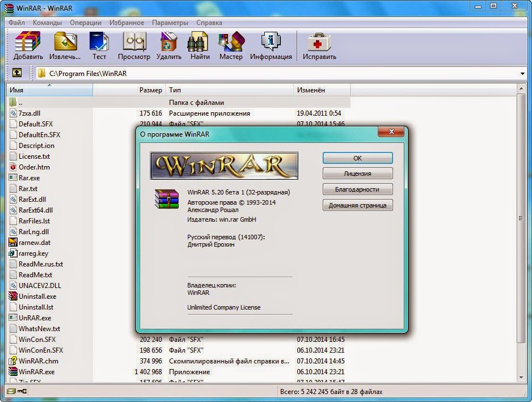
Task: Show archive Информация (Info) icon
Action: point(271,41)
